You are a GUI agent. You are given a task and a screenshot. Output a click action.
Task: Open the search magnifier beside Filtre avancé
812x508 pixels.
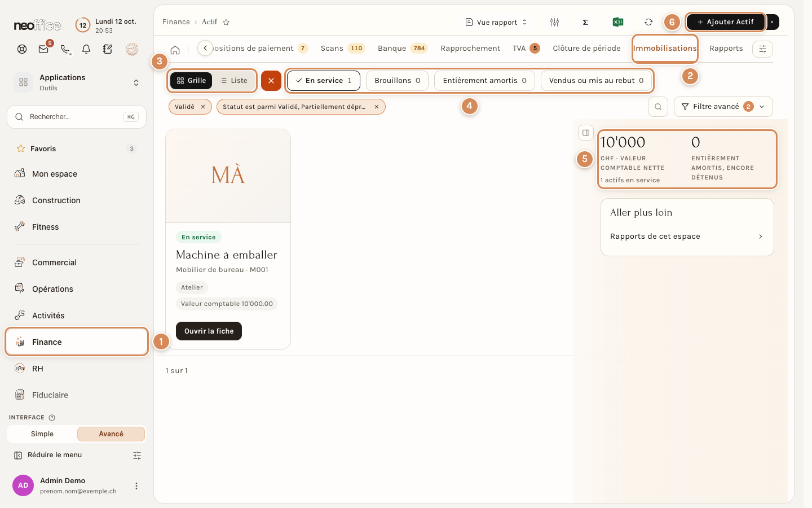[658, 107]
